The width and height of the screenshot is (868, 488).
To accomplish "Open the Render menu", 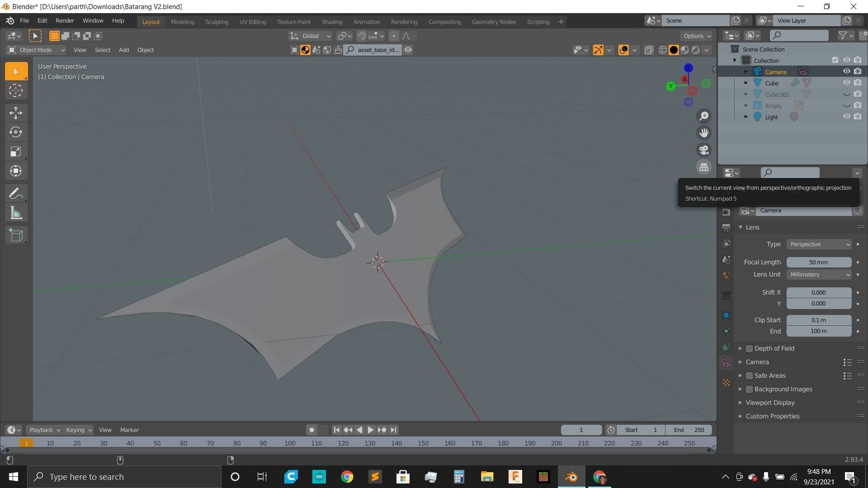I will 65,21.
